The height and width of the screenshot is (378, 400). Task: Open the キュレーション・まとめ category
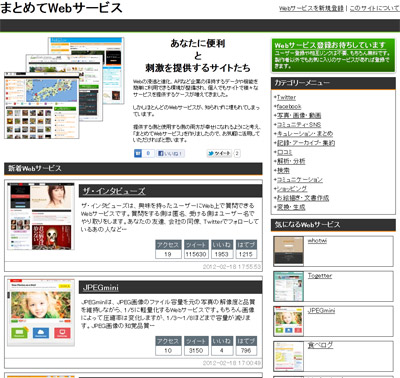pyautogui.click(x=305, y=134)
